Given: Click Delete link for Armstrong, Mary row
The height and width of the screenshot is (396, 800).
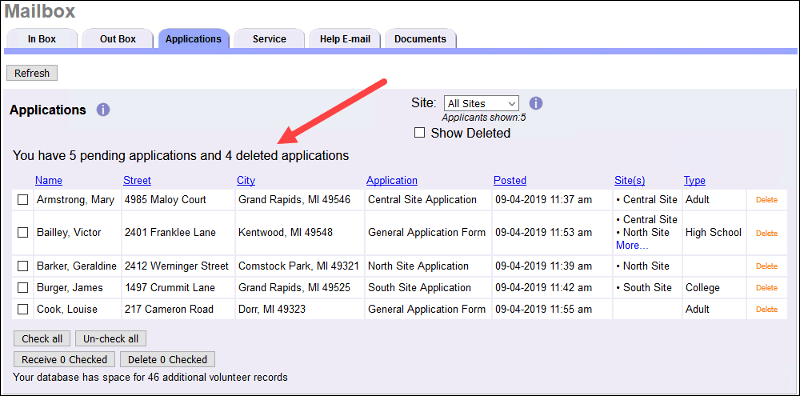Looking at the screenshot, I should [767, 200].
